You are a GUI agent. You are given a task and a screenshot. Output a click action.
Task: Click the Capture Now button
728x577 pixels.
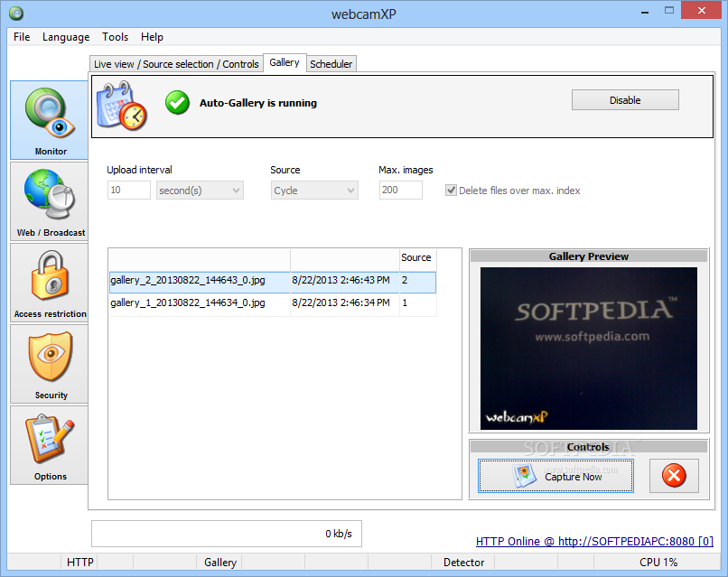pyautogui.click(x=555, y=476)
